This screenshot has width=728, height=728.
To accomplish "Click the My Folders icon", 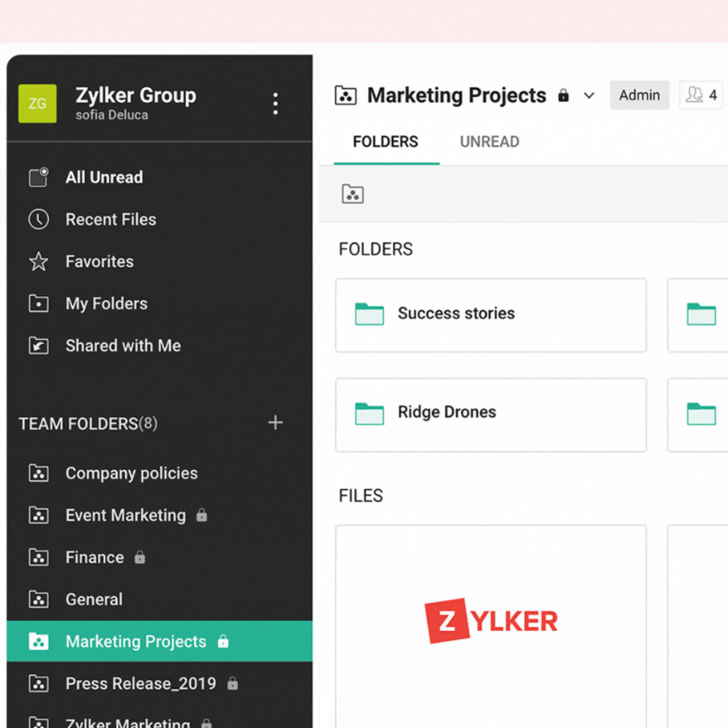I will pyautogui.click(x=38, y=303).
